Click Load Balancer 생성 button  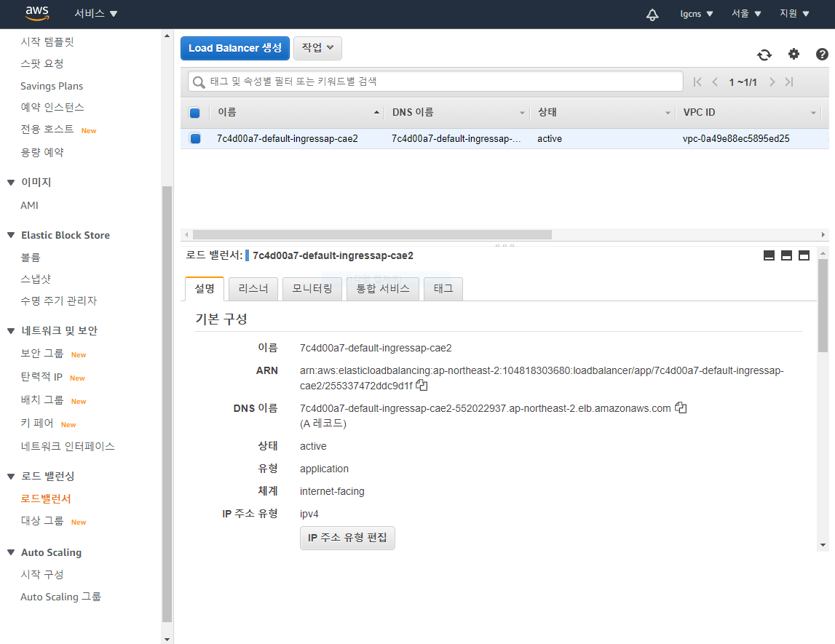click(x=235, y=48)
